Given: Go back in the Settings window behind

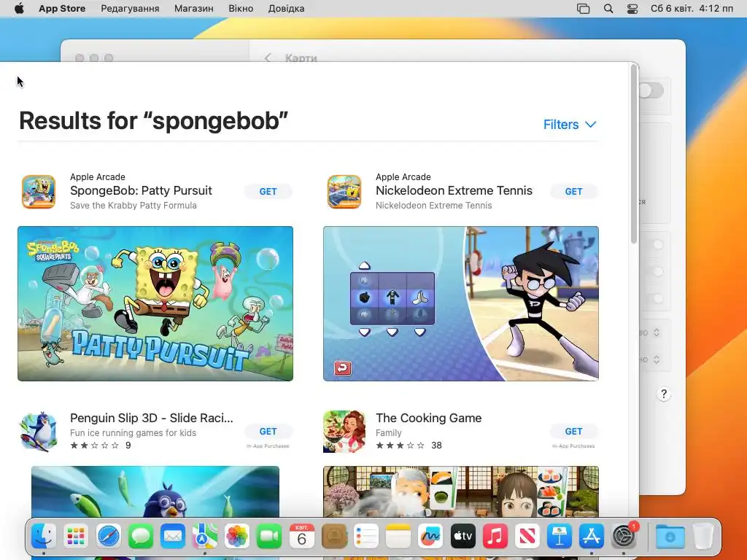Looking at the screenshot, I should click(x=268, y=58).
